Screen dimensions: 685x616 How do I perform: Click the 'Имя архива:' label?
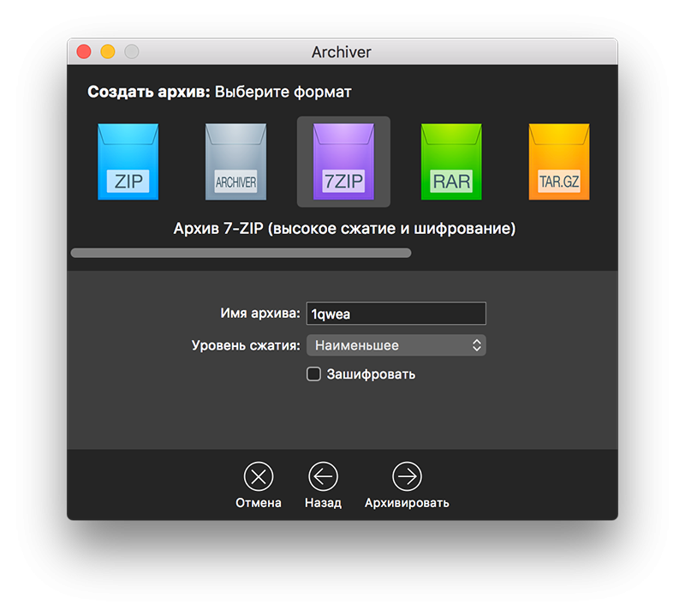pyautogui.click(x=260, y=313)
